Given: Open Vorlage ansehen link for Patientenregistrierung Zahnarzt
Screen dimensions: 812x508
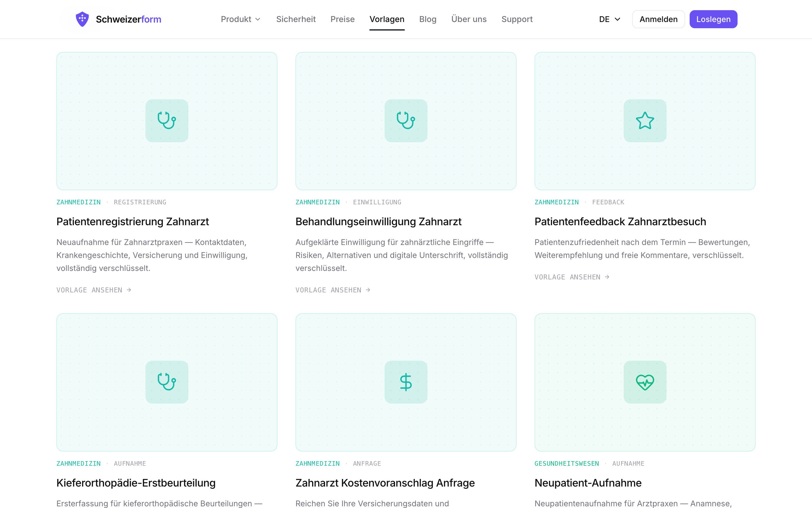Looking at the screenshot, I should click(94, 290).
